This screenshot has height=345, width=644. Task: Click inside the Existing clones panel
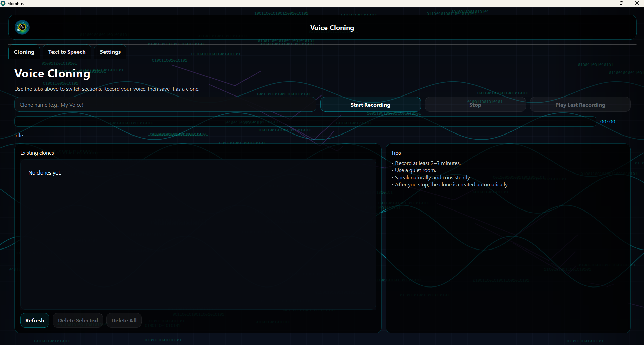click(x=198, y=235)
